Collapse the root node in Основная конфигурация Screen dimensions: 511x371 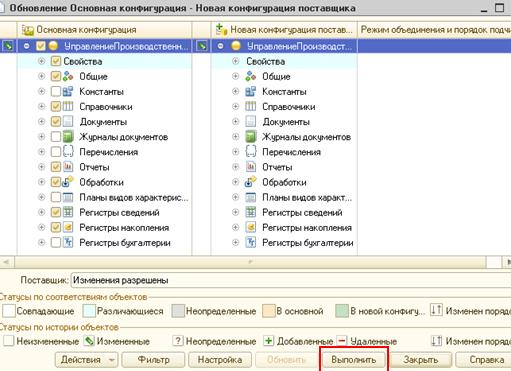pos(26,46)
